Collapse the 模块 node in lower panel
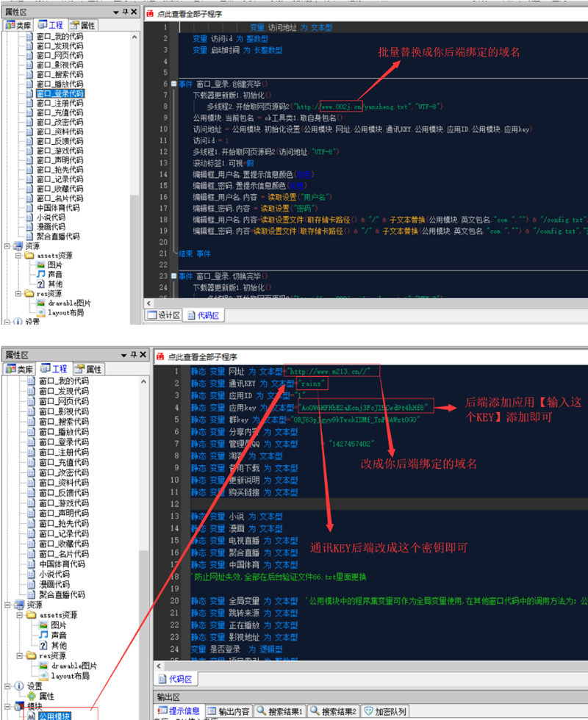The width and height of the screenshot is (588, 720). tap(7, 706)
